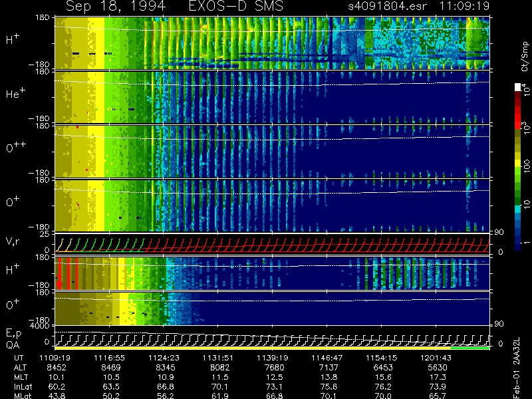Click the ALT value '5630'
This screenshot has width=532, height=399.
pos(438,368)
